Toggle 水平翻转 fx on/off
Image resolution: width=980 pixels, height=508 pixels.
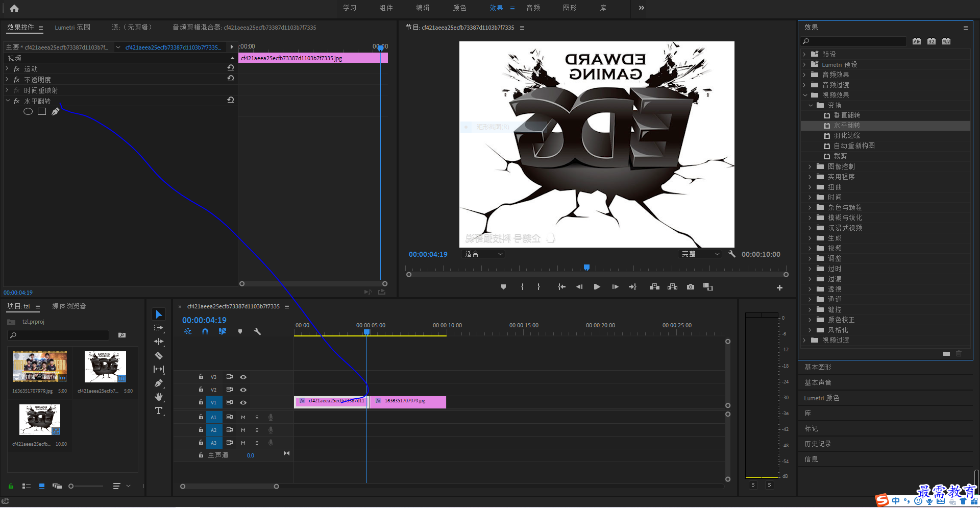(x=17, y=101)
